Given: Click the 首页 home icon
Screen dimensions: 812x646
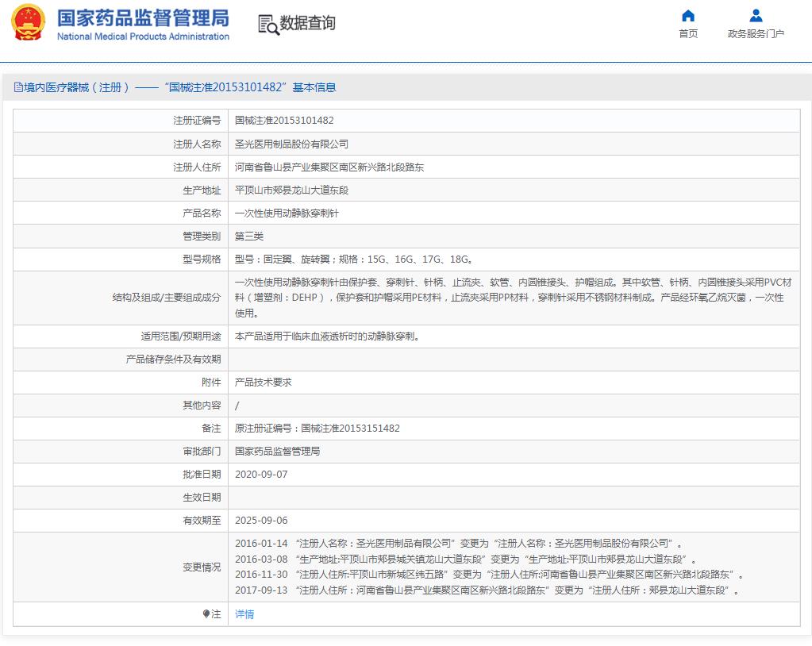Looking at the screenshot, I should (x=687, y=16).
